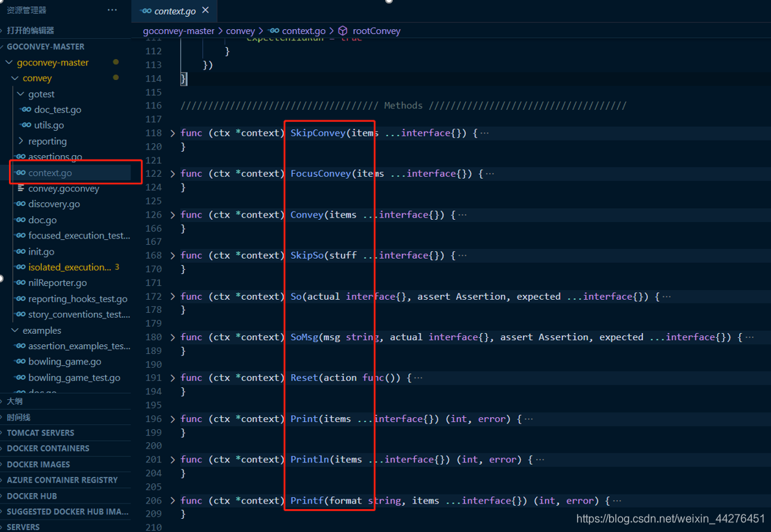This screenshot has height=532, width=771.
Task: Open init.go in the file tree
Action: click(41, 252)
